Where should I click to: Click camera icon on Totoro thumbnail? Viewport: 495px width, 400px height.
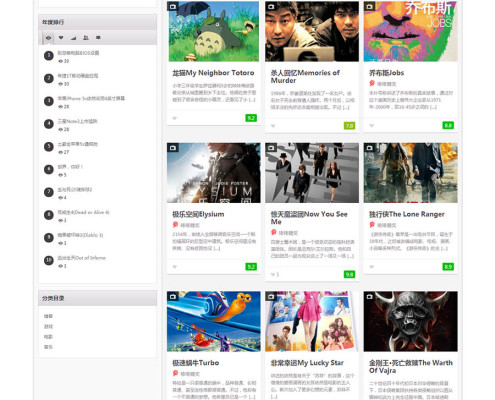point(173,6)
